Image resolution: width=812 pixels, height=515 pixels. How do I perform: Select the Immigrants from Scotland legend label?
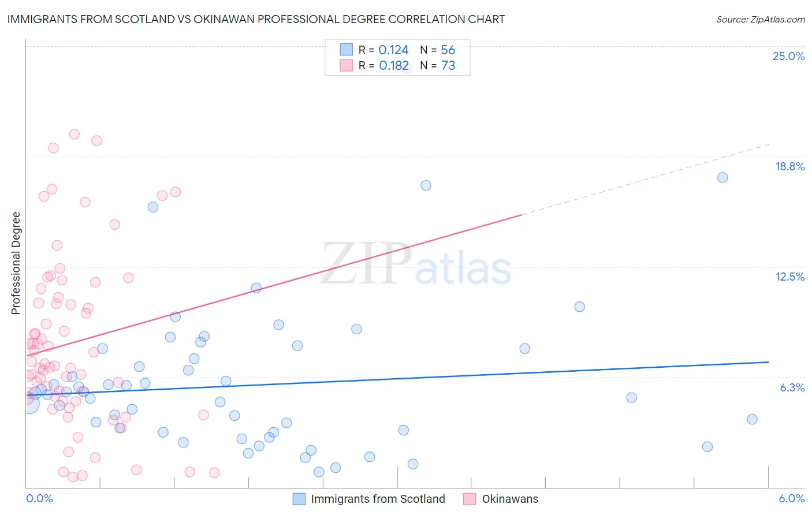click(378, 499)
